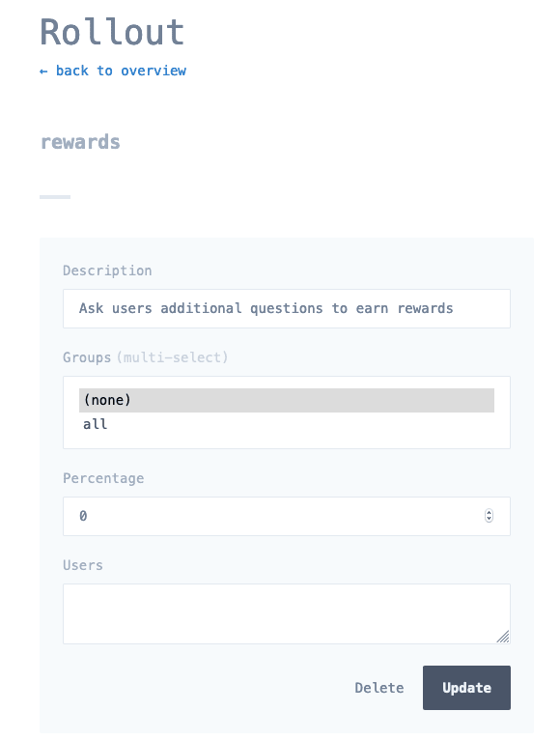560x740 pixels.
Task: Click the left arrow icon beside back link
Action: (43, 71)
